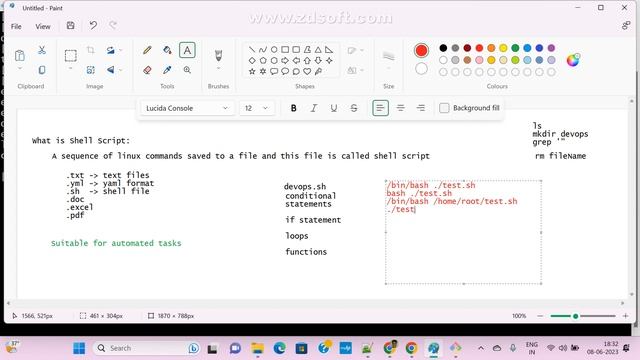The width and height of the screenshot is (640, 360).
Task: Click the taskbar Search box
Action: (x=147, y=348)
